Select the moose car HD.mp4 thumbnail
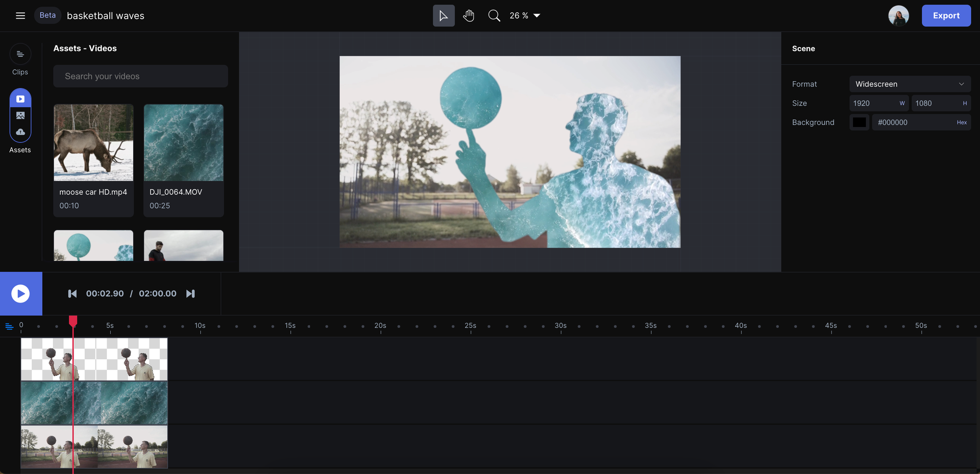The image size is (980, 474). pos(94,143)
